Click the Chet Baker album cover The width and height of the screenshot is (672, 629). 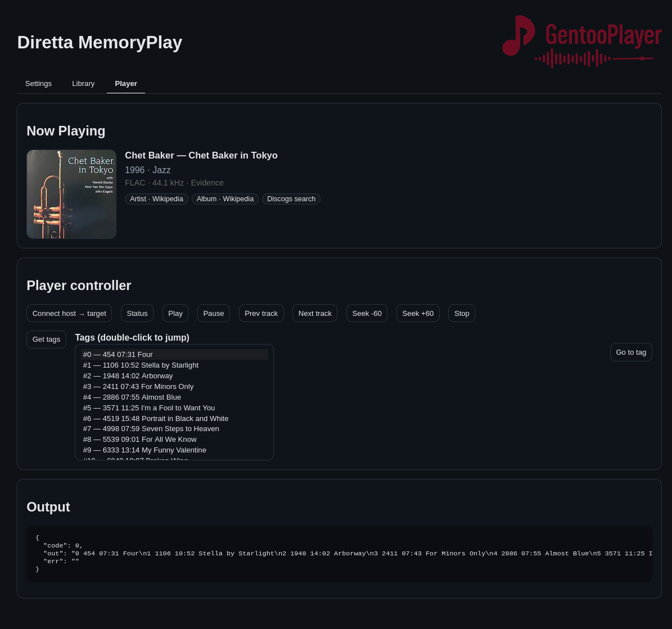[x=71, y=194]
